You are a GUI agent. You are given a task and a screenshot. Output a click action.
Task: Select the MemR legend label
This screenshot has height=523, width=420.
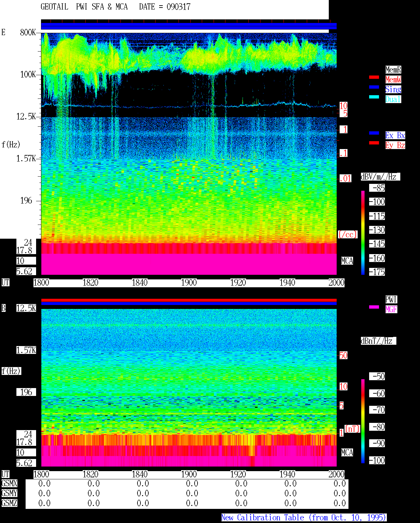click(393, 70)
